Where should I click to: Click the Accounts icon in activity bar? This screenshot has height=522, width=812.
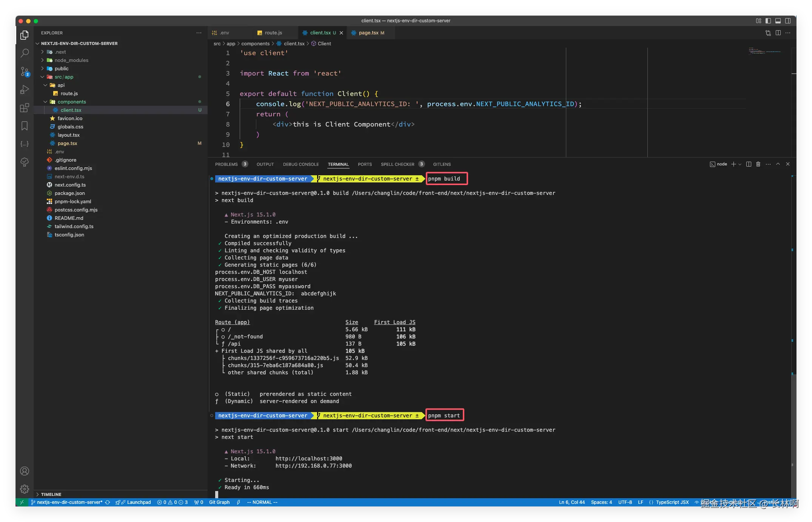coord(25,471)
